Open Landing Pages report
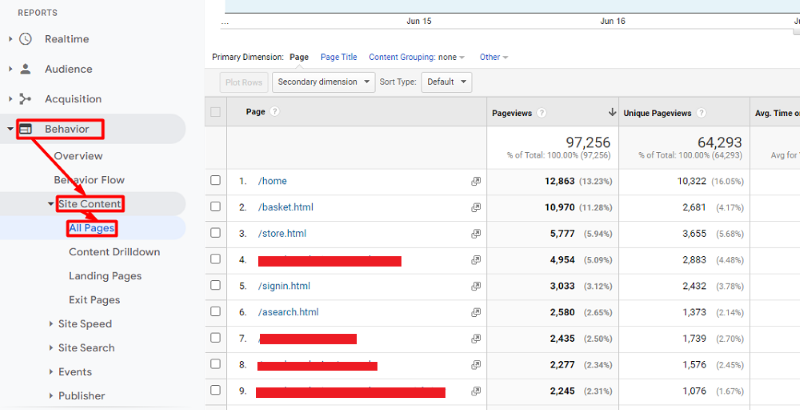The height and width of the screenshot is (410, 800). pyautogui.click(x=105, y=276)
